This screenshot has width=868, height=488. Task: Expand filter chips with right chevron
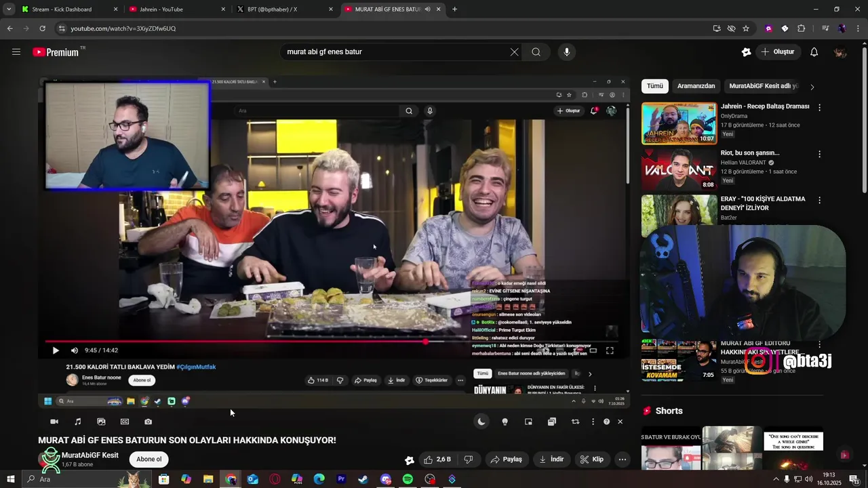pyautogui.click(x=812, y=87)
